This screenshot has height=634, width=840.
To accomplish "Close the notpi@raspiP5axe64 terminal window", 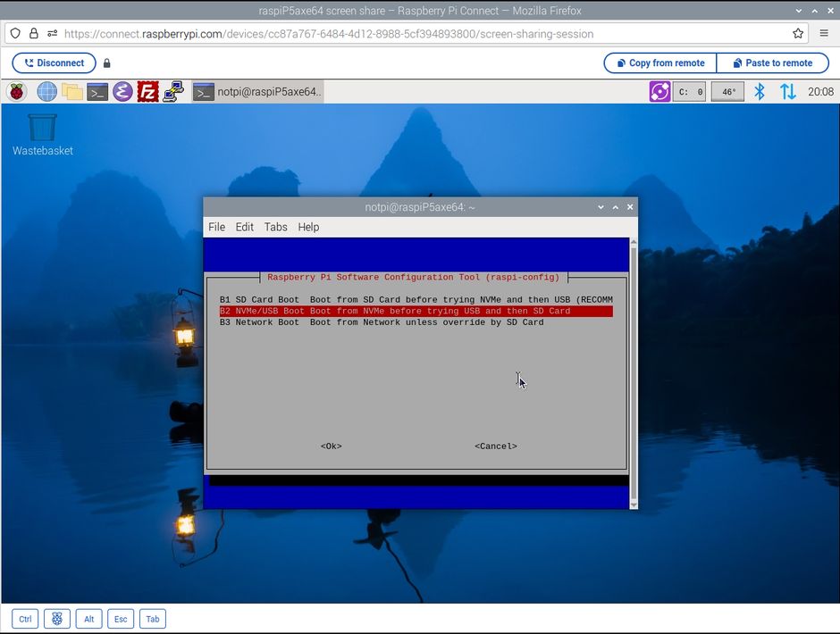I will [630, 206].
